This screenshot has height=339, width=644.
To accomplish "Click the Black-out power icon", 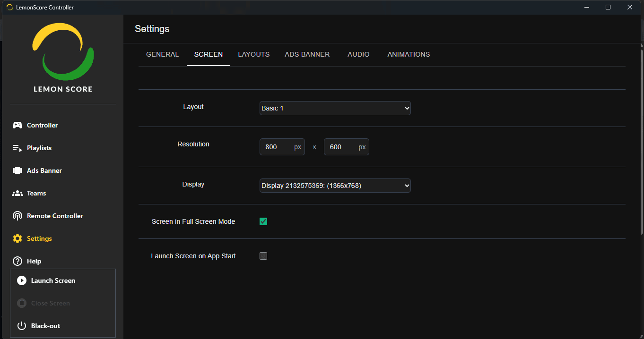I will point(22,326).
